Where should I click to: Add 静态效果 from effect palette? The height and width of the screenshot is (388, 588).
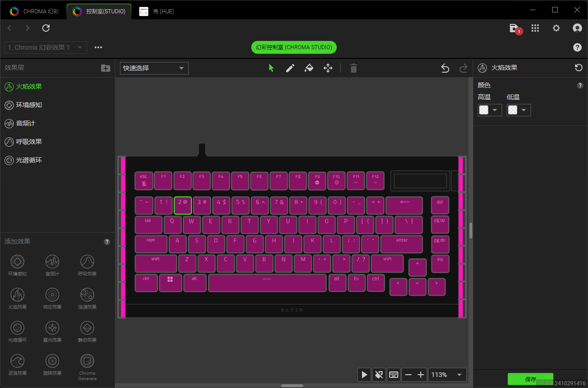87,331
